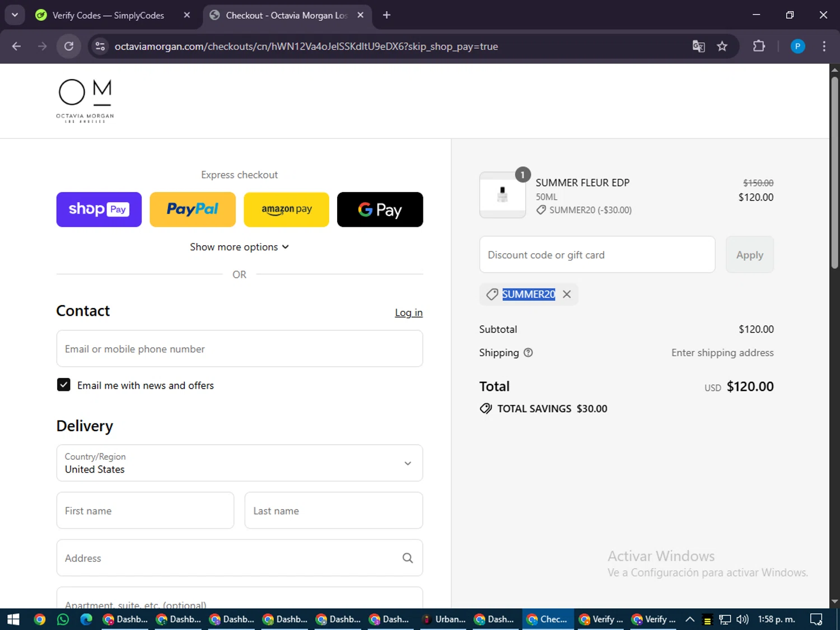Viewport: 840px width, 630px height.
Task: Click the address search magnifier icon
Action: [x=408, y=558]
